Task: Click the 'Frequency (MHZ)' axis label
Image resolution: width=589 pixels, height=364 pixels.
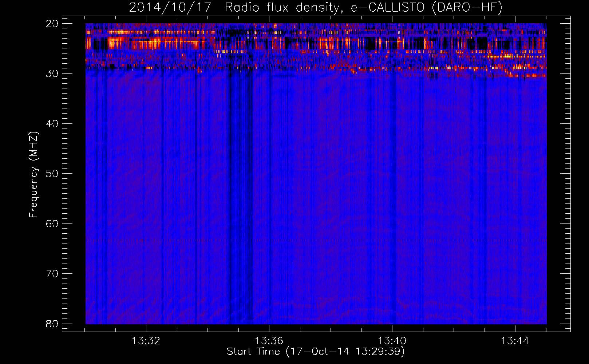Action: point(33,174)
